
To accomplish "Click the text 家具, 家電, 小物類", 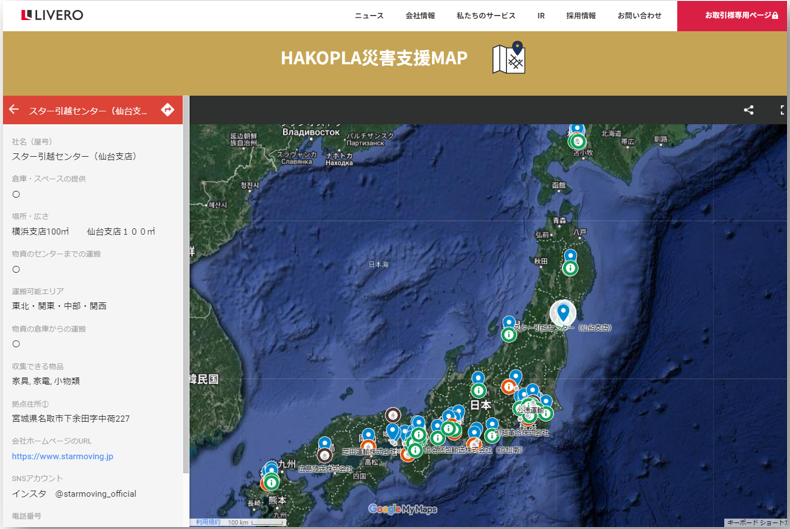I will (46, 381).
